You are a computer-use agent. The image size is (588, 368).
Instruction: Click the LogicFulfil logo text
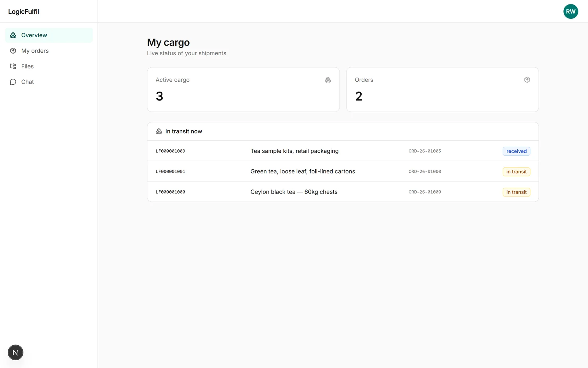coord(24,11)
